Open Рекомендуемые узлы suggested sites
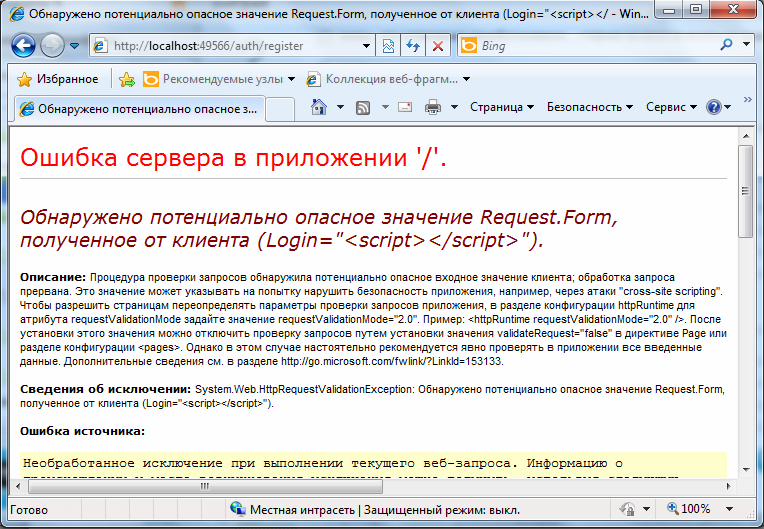 [219, 79]
